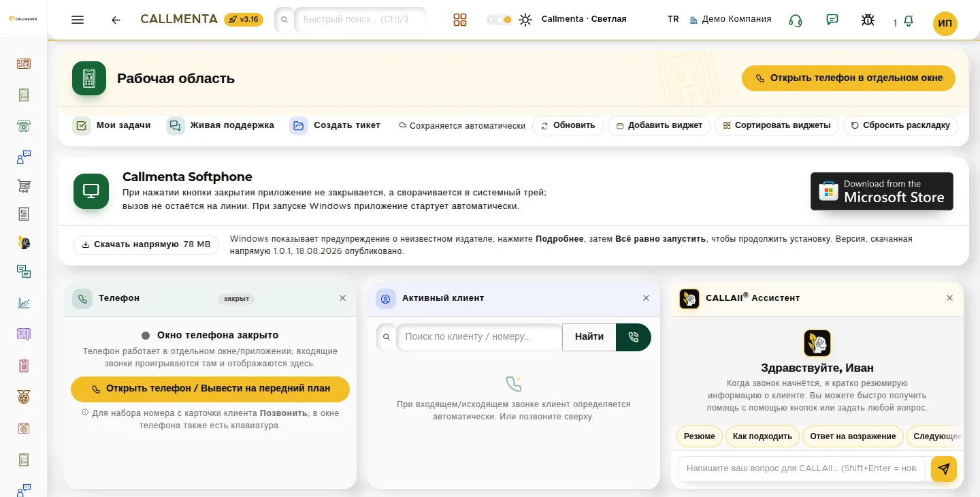Focus the Быстрый поиск search field
This screenshot has height=497, width=980.
(360, 20)
